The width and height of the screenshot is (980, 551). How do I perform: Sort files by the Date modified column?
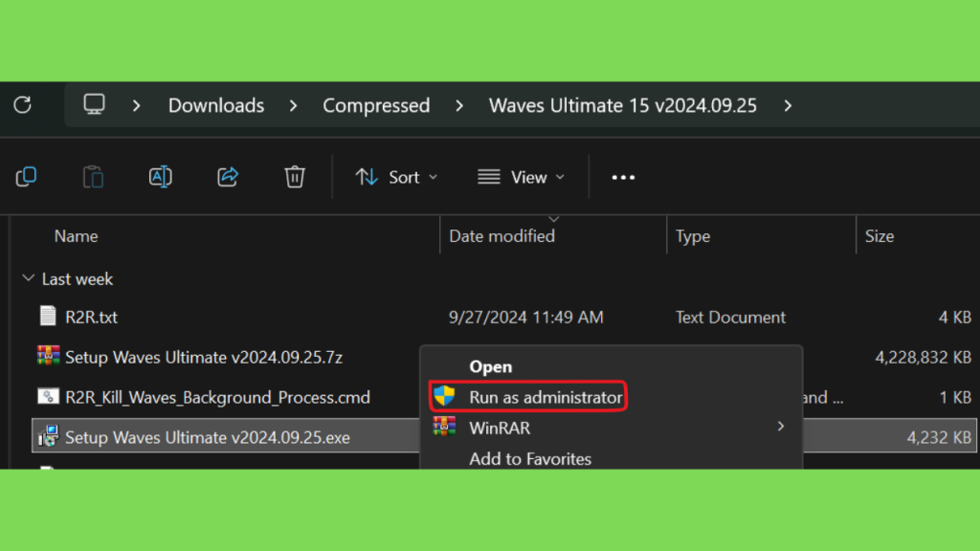point(501,236)
